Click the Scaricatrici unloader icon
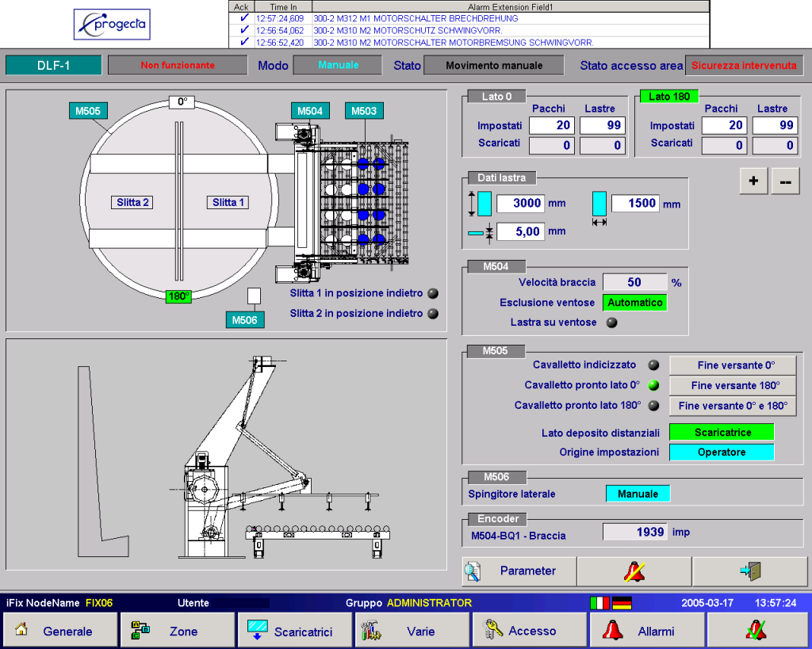The height and width of the screenshot is (649, 812). pyautogui.click(x=257, y=630)
